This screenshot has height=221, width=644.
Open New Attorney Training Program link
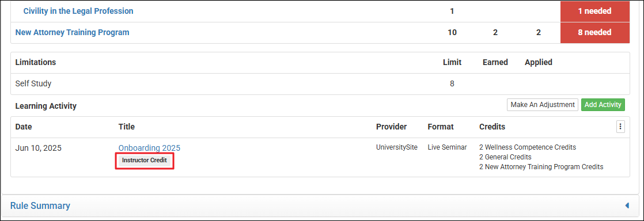click(x=72, y=32)
